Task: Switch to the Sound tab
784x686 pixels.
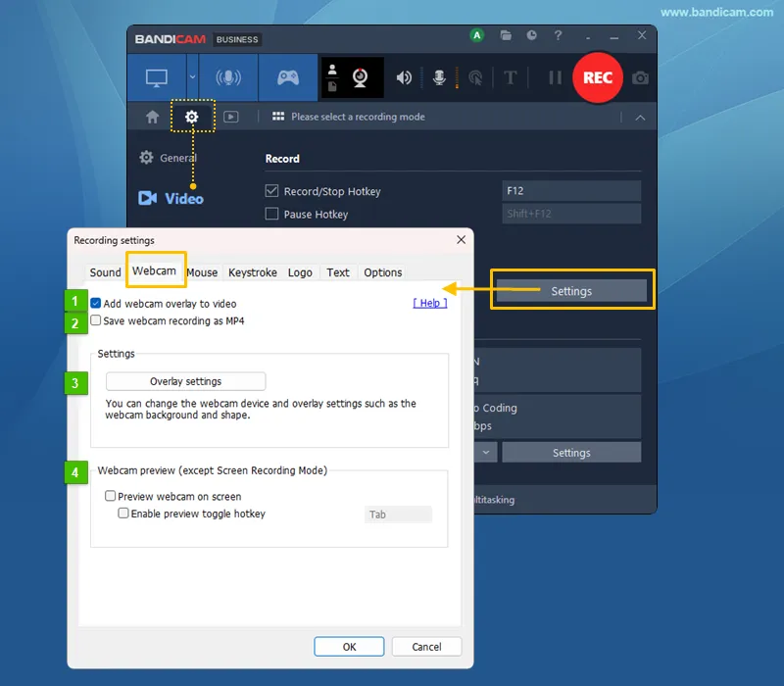Action: pyautogui.click(x=105, y=272)
